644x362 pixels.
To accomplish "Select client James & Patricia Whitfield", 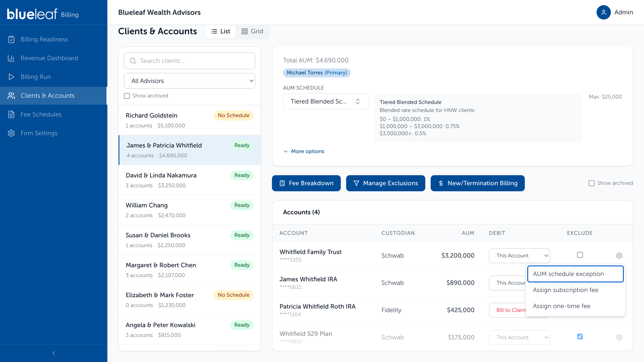I will [x=190, y=150].
